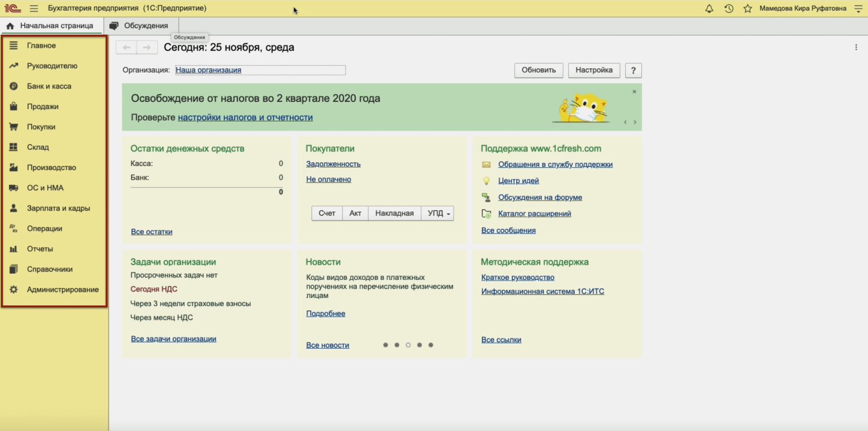
Task: Select the third news carousel dot
Action: click(x=408, y=345)
